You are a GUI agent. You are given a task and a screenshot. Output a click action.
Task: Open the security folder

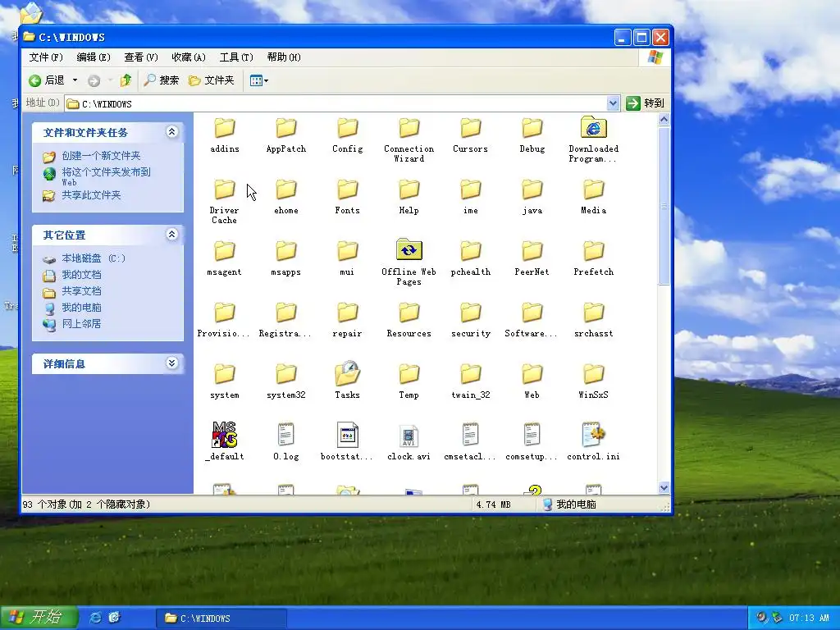tap(470, 321)
